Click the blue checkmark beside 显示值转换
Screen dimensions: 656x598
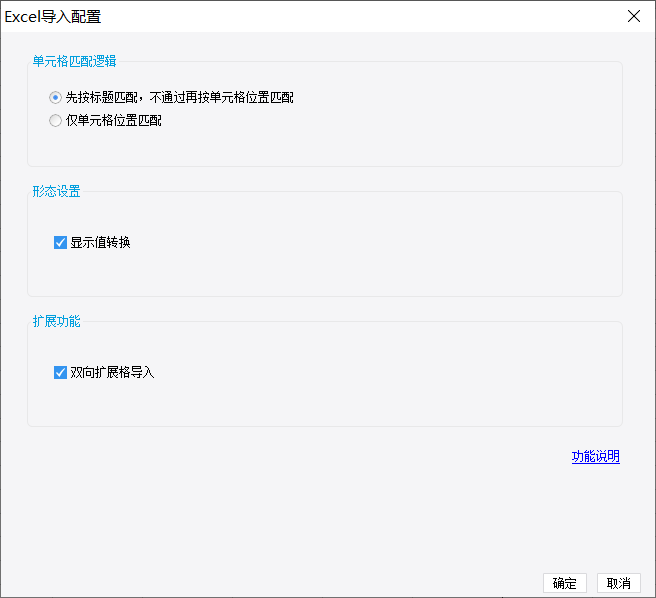60,243
